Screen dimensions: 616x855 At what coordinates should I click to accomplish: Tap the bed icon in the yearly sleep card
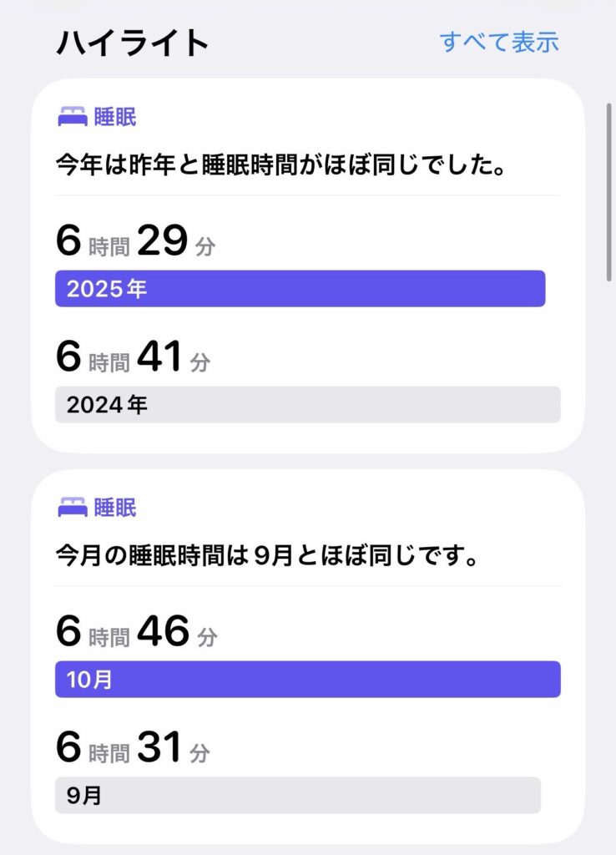(x=73, y=118)
